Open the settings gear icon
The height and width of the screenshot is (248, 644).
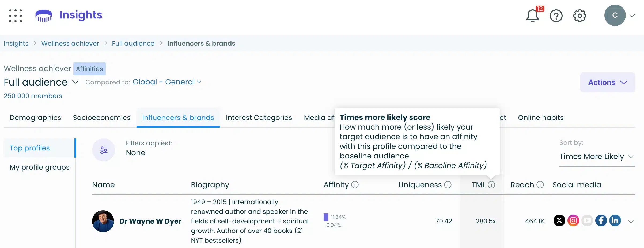point(580,16)
